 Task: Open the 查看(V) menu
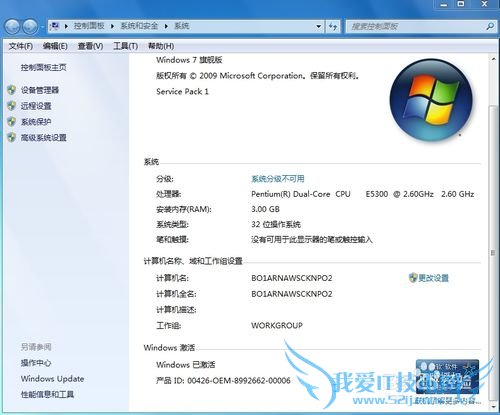[x=90, y=46]
